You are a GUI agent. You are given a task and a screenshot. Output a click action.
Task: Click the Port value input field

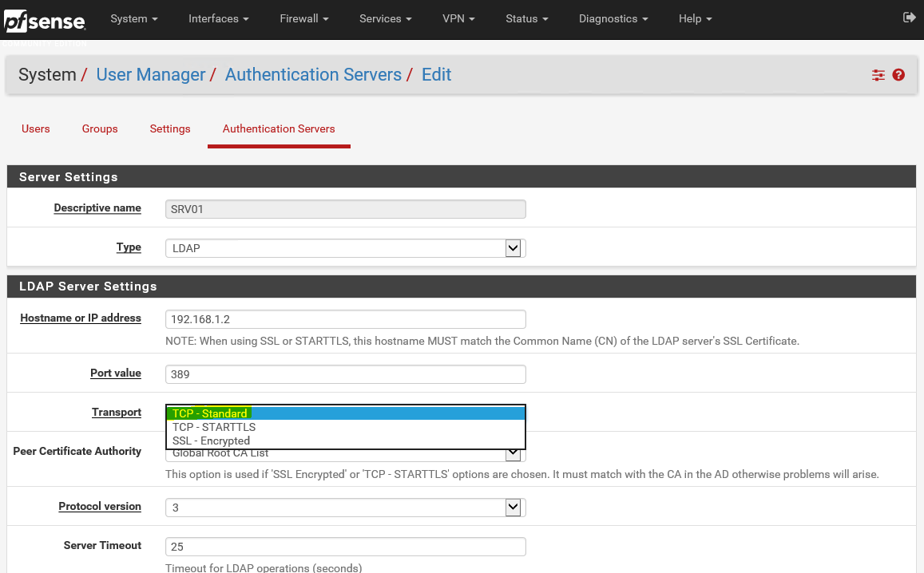coord(345,374)
